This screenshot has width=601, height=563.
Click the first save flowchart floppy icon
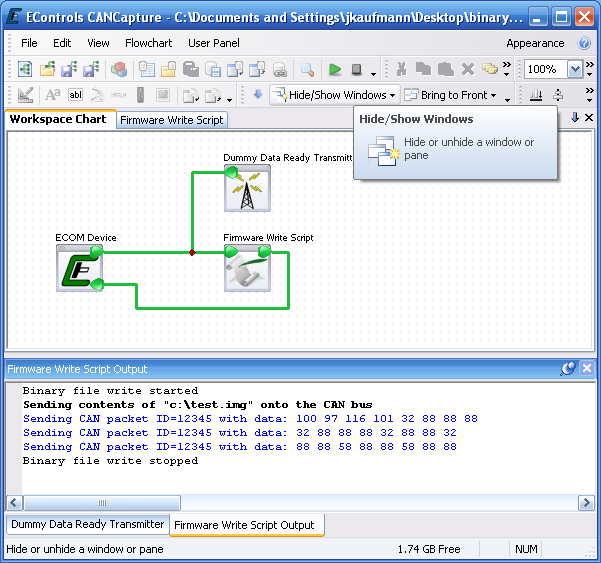69,69
